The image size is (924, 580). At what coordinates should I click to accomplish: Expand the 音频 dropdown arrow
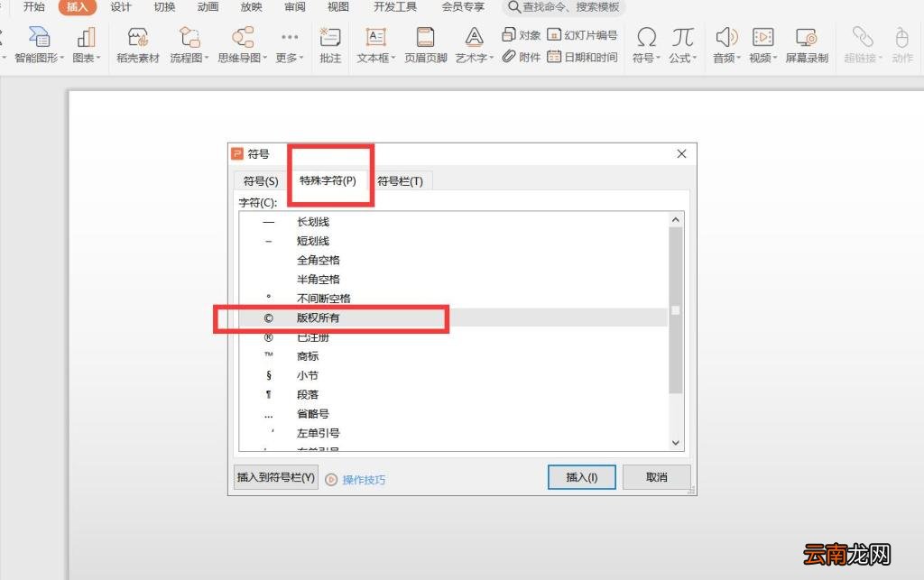[x=738, y=58]
